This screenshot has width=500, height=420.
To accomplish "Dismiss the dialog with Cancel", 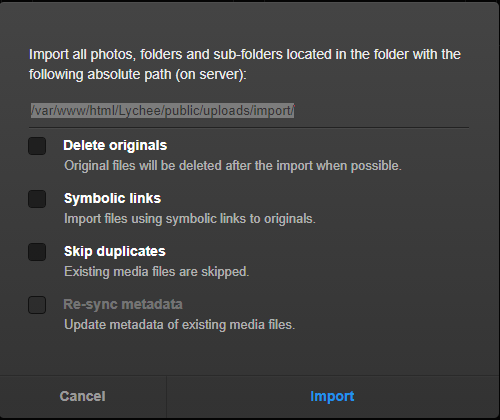I will [x=83, y=397].
